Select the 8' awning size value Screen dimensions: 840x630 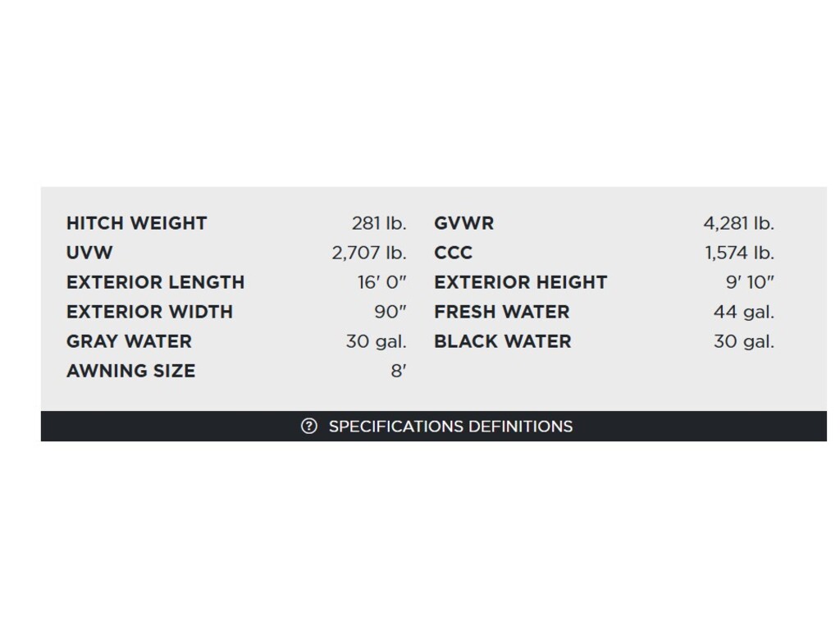398,371
